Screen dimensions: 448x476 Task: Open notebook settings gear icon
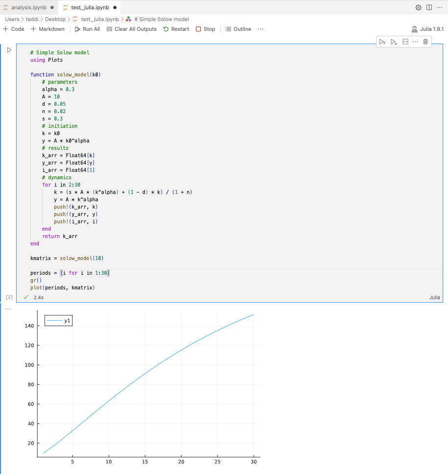pos(418,7)
